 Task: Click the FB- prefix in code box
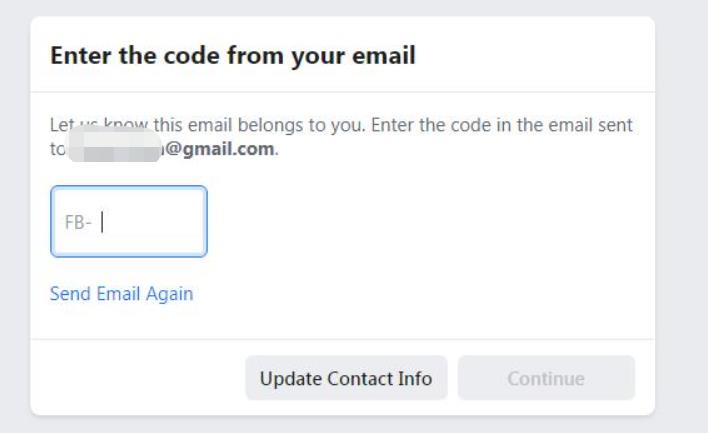(x=78, y=223)
